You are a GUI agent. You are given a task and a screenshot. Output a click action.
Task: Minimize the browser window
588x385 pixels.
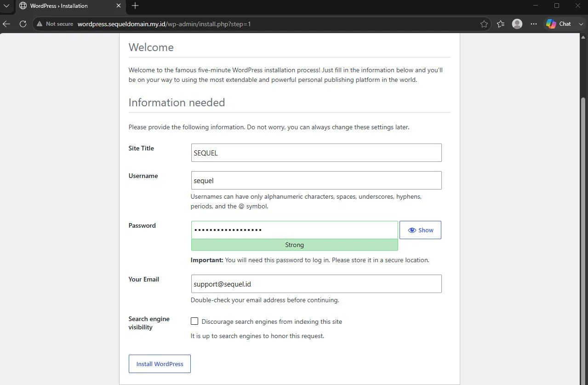(536, 6)
